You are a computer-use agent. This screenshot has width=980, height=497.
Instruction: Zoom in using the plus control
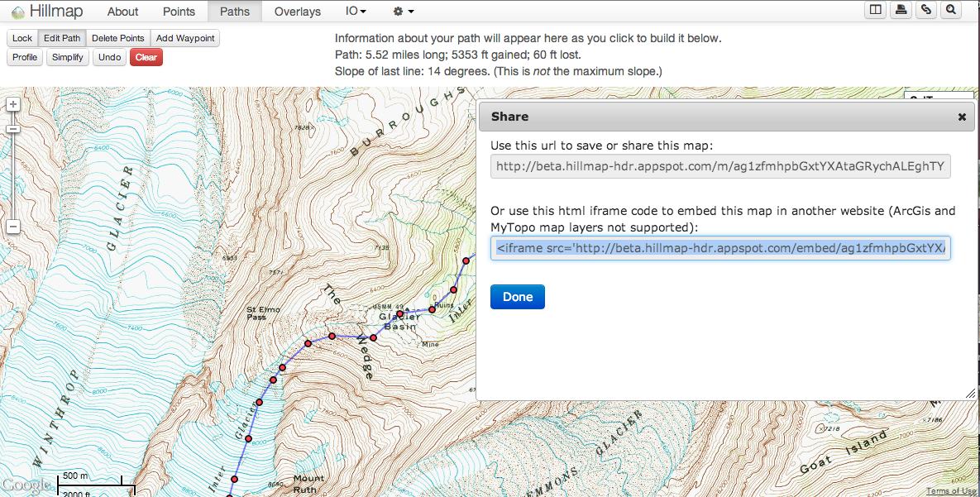[x=12, y=105]
